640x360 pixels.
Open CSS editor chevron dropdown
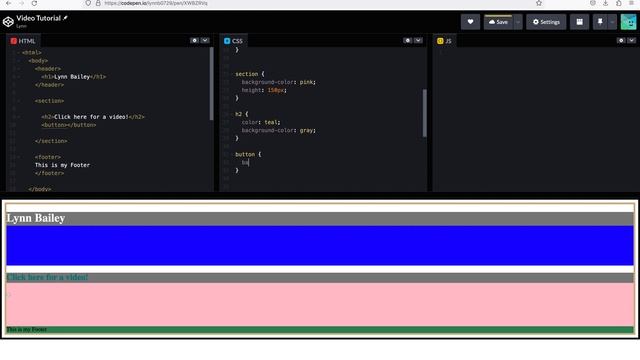(418, 40)
